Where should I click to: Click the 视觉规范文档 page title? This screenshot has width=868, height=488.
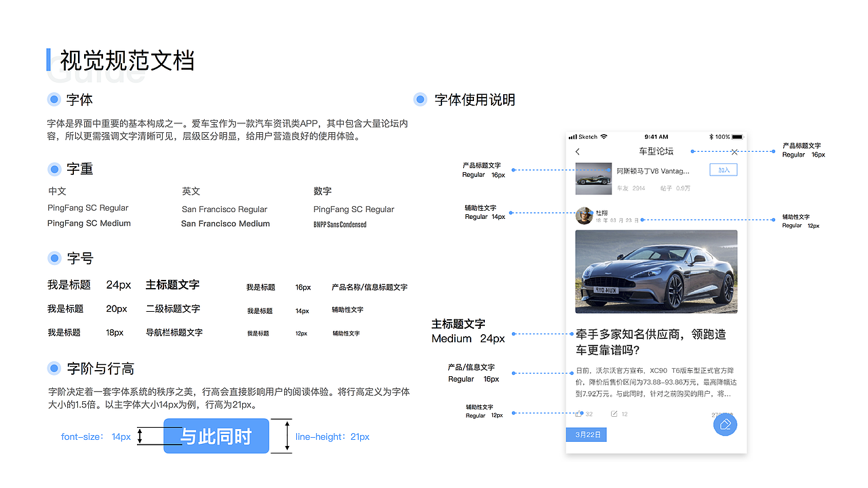click(x=127, y=60)
